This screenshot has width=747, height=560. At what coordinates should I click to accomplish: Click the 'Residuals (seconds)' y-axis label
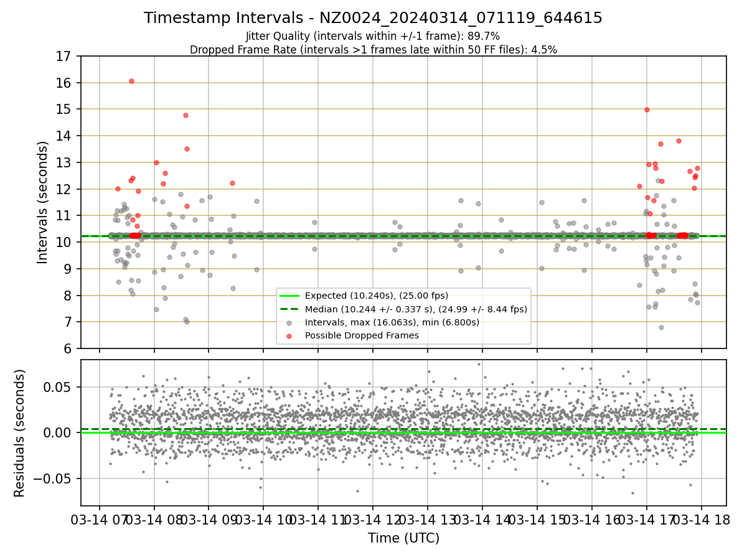coord(20,433)
